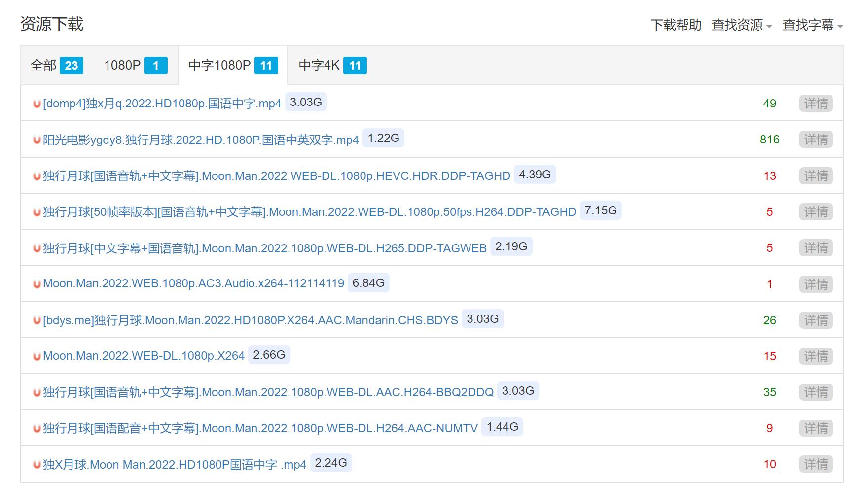
Task: Open the AAC.H264-BBQ2DDQ download link
Action: point(268,392)
